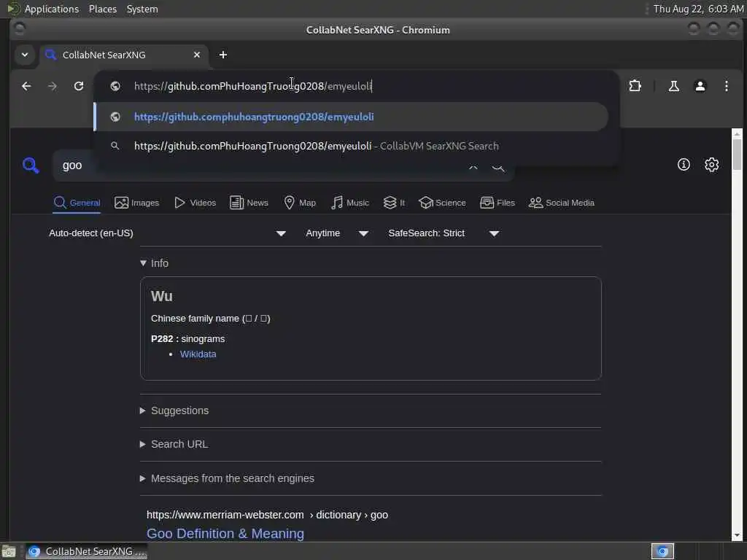
Task: Click the SearXNG magnifier logo
Action: click(x=31, y=166)
